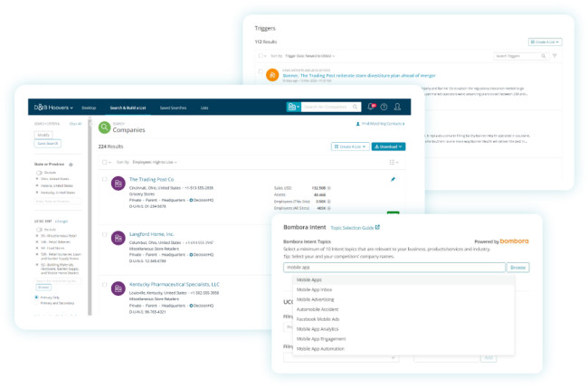Choose Mobile App Analytics suggestion
The height and width of the screenshot is (387, 588).
[x=403, y=329]
